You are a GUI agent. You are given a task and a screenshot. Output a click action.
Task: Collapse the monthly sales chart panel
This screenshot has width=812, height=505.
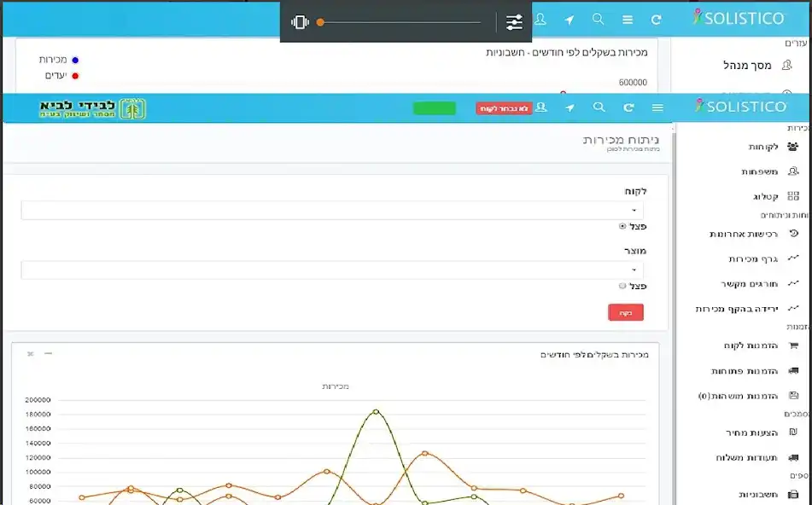coord(48,353)
